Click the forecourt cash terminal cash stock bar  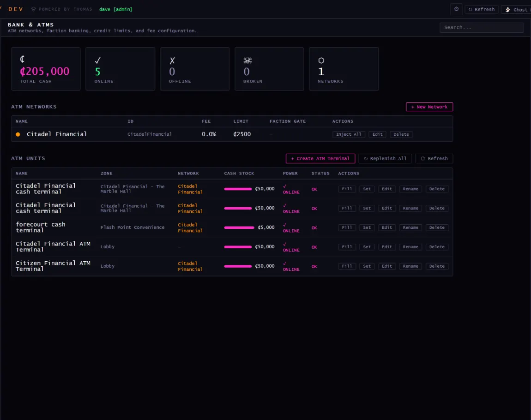239,228
